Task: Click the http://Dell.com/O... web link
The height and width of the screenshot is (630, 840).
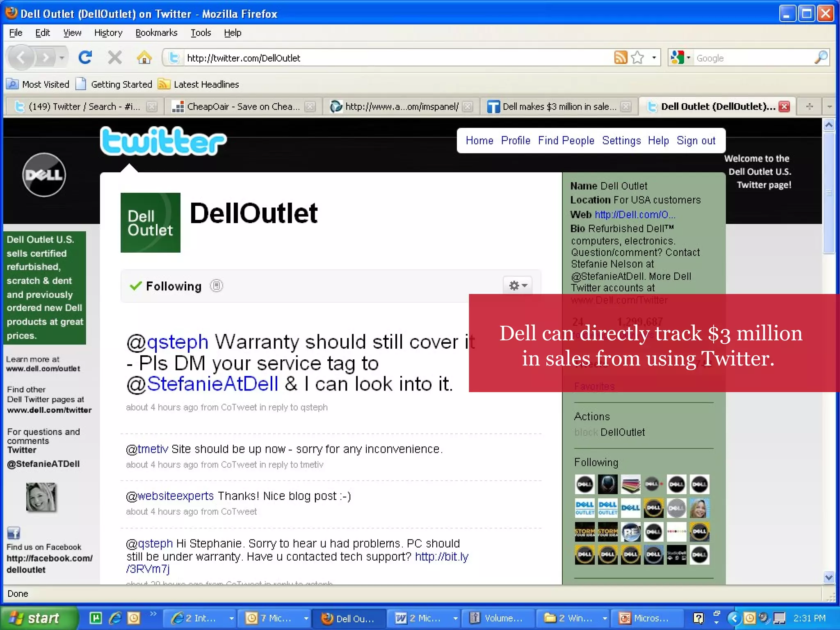Action: coord(635,215)
